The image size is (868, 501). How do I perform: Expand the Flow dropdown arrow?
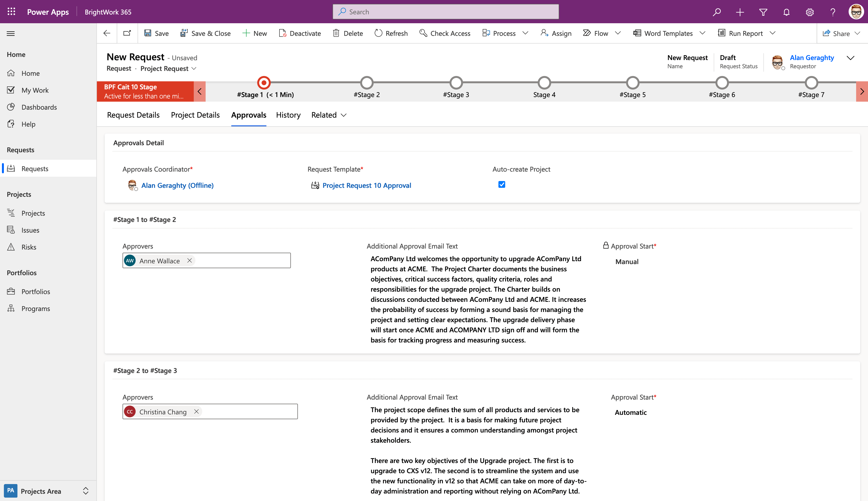[x=618, y=33]
